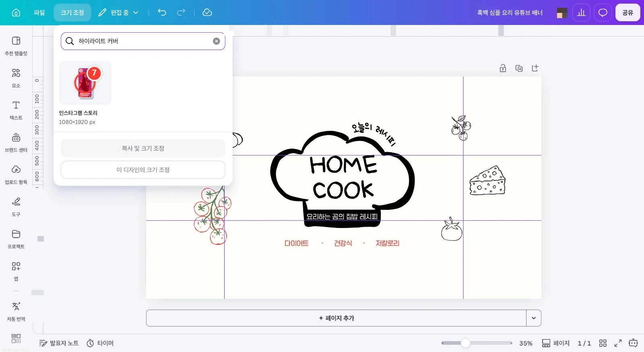Add a new page via top-right icon
This screenshot has height=352, width=644.
pyautogui.click(x=535, y=68)
